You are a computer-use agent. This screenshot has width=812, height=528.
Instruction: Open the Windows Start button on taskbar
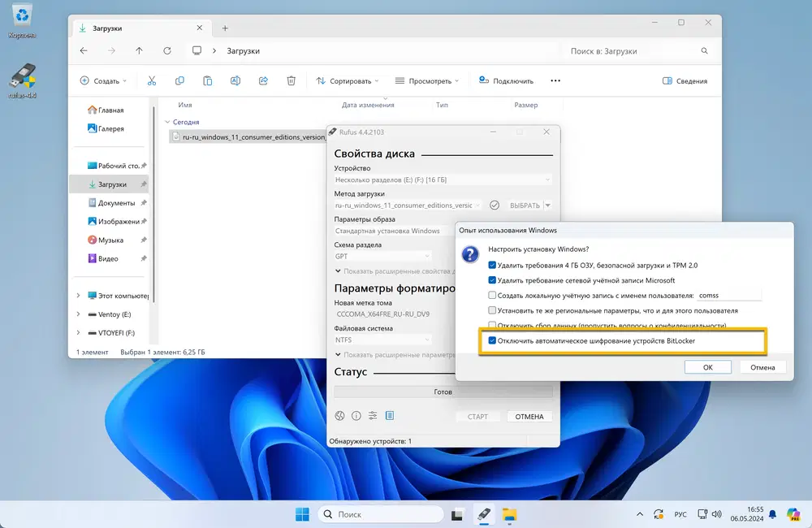[x=302, y=514]
